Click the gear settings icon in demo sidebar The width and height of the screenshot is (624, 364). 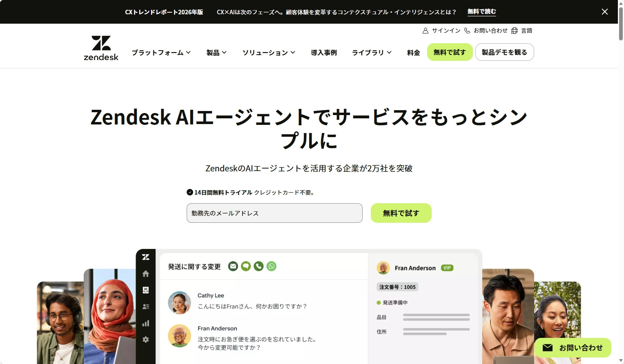click(146, 340)
